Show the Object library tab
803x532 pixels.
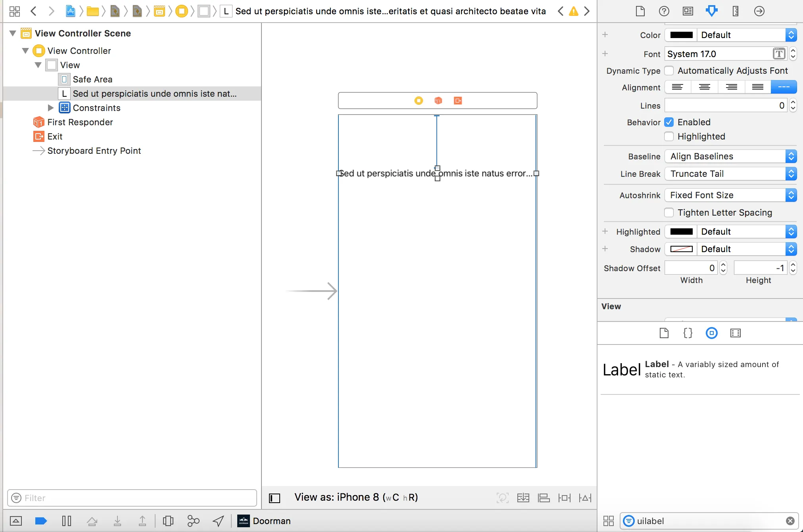click(711, 333)
